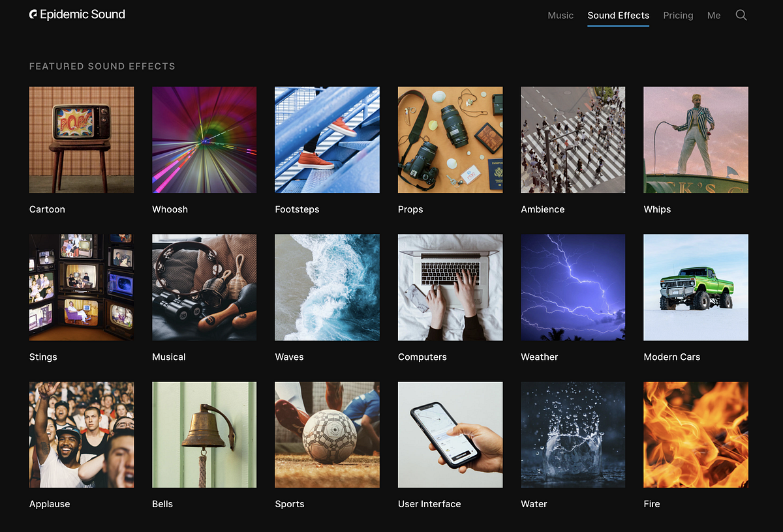Open the Footsteps category thumbnail
Viewport: 783px width, 532px height.
pyautogui.click(x=327, y=140)
